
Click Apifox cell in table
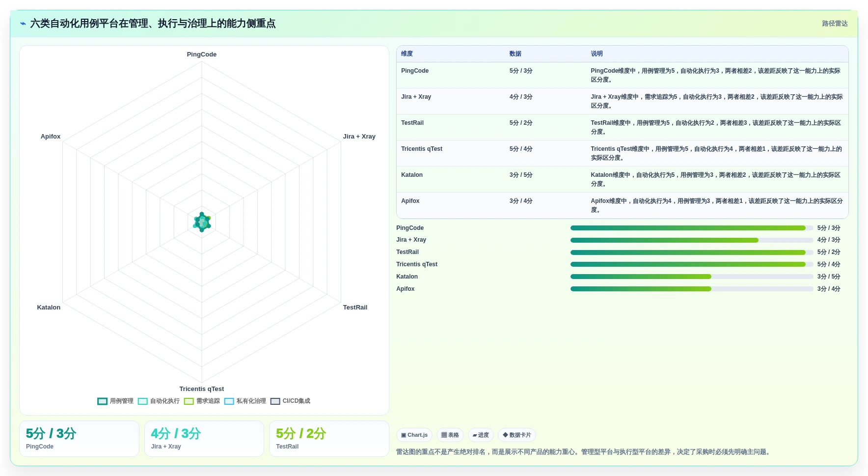(x=410, y=201)
